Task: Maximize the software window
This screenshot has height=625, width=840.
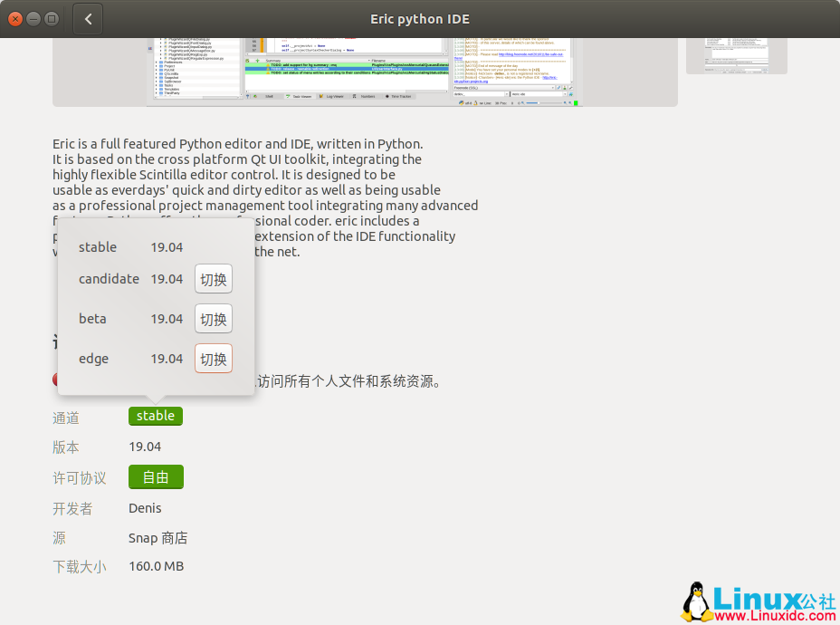Action: click(52, 19)
